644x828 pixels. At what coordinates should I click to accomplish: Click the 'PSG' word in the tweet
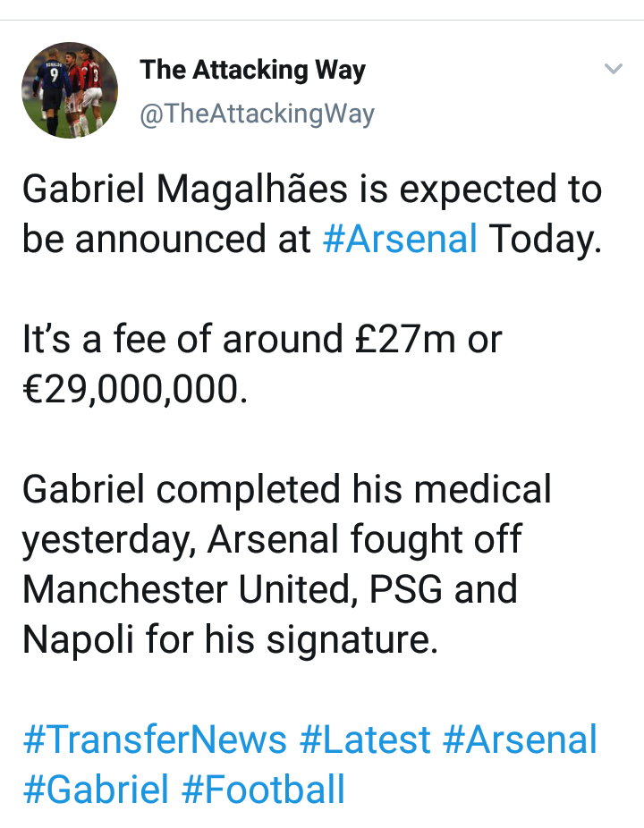pos(407,590)
